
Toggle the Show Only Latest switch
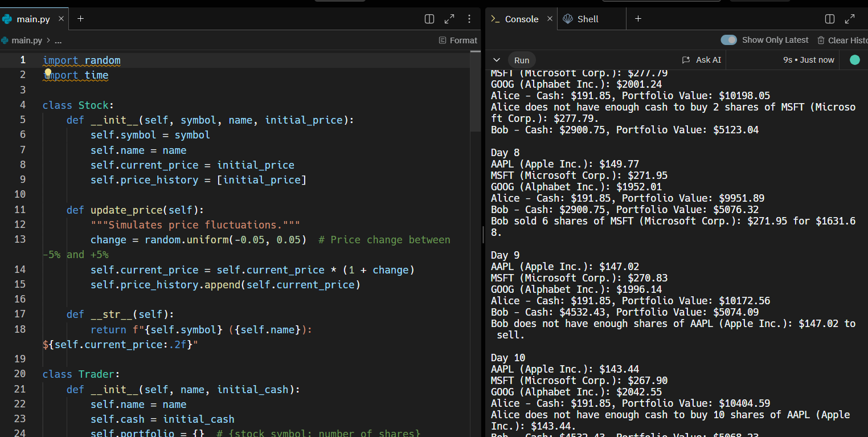(728, 40)
